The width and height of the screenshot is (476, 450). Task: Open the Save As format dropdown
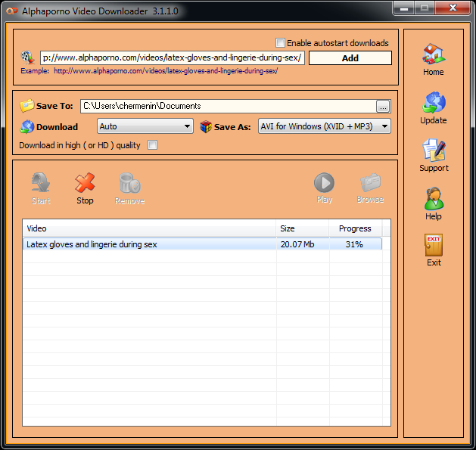(x=324, y=126)
